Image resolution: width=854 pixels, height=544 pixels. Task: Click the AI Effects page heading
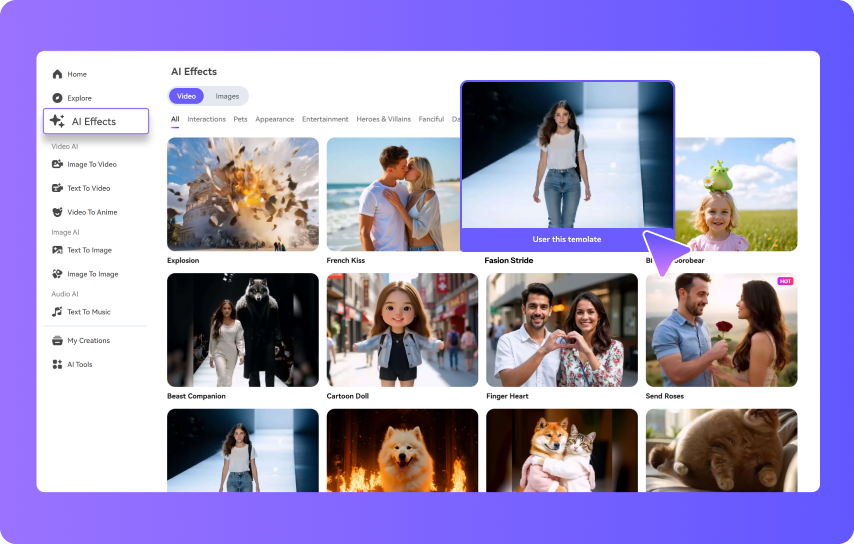click(194, 71)
